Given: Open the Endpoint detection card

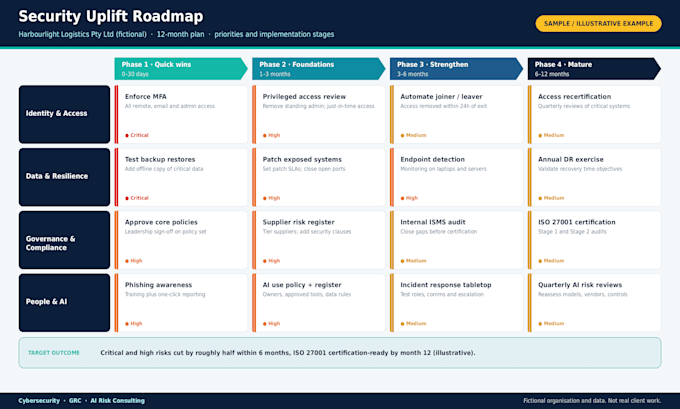Looking at the screenshot, I should click(456, 177).
